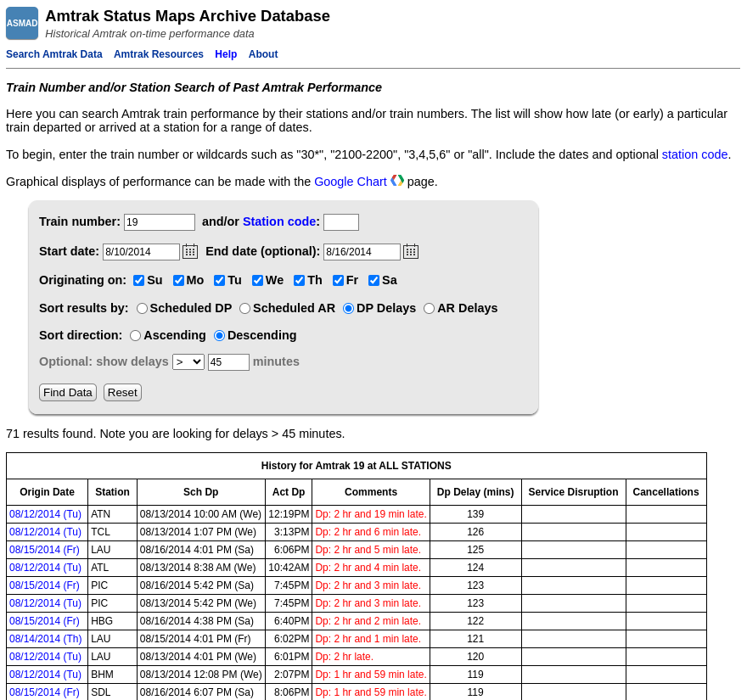Click the 'Origin Date' column header
This screenshot has height=700, width=747.
(48, 492)
